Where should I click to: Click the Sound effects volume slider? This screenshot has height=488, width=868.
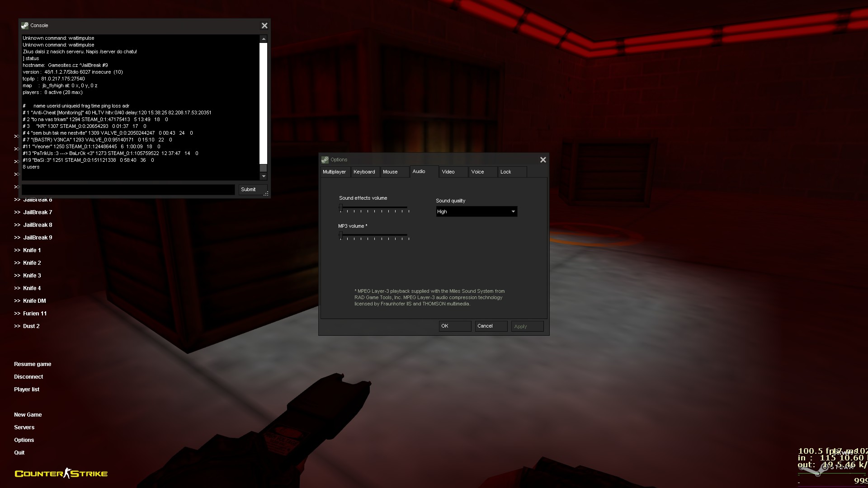(374, 208)
